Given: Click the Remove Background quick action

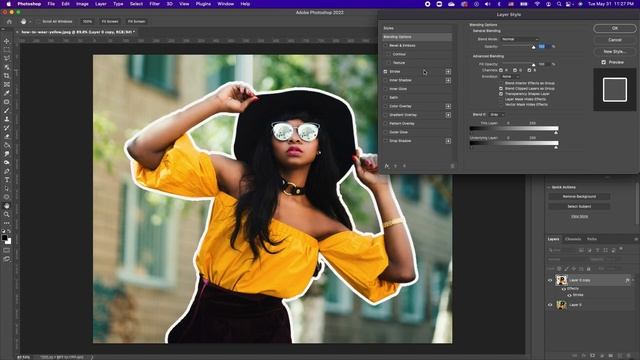Looking at the screenshot, I should (579, 197).
